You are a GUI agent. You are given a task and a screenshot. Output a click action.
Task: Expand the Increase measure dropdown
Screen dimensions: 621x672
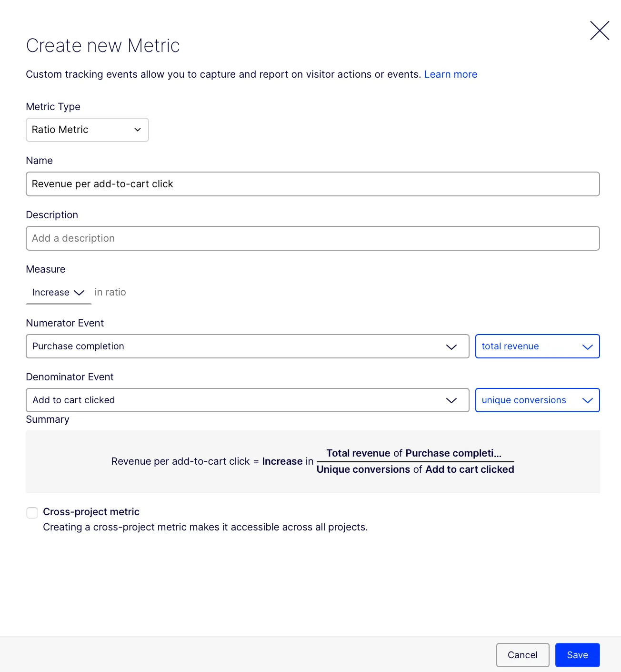(59, 293)
